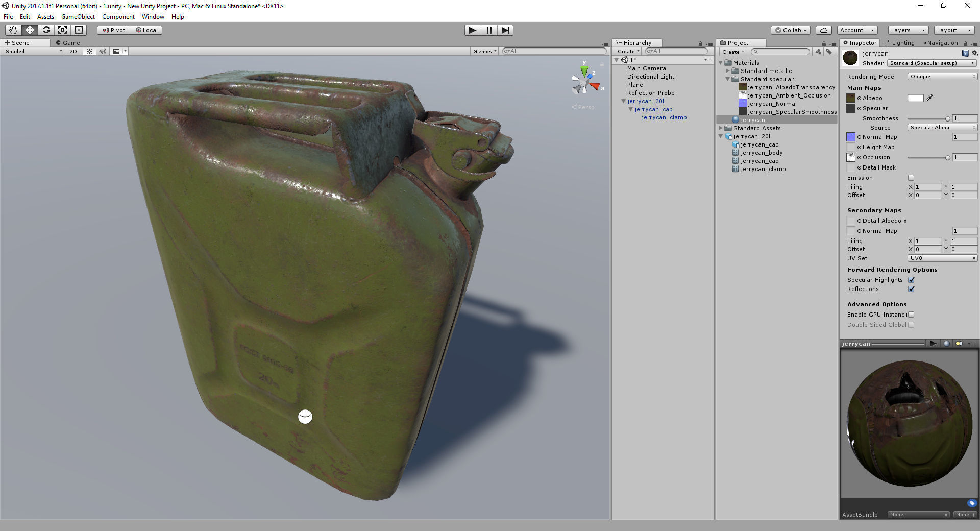Switch to the Navigation tab

(x=941, y=43)
